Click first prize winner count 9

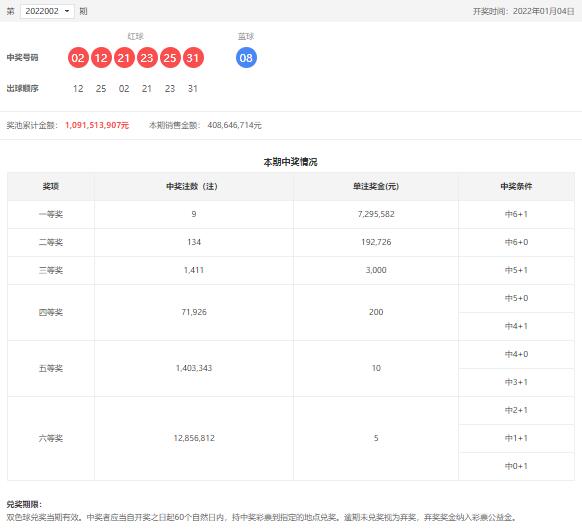(194, 214)
